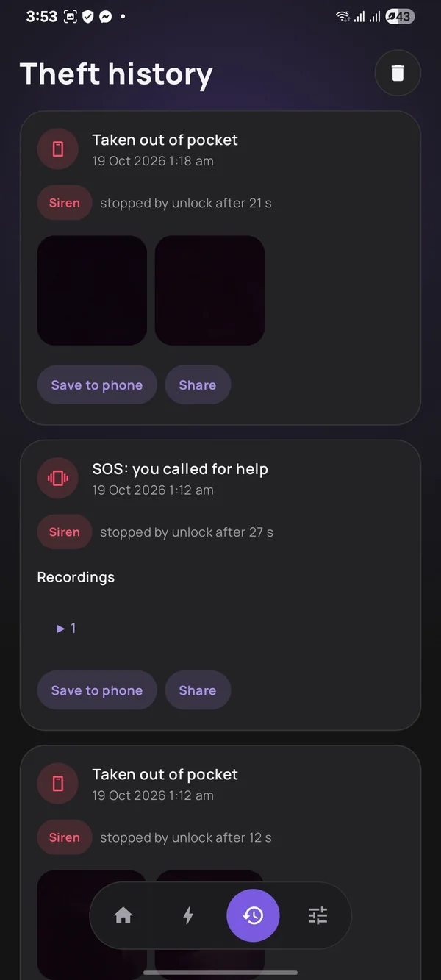Open second captured photo thumbnail
441x980 pixels.
tap(209, 290)
